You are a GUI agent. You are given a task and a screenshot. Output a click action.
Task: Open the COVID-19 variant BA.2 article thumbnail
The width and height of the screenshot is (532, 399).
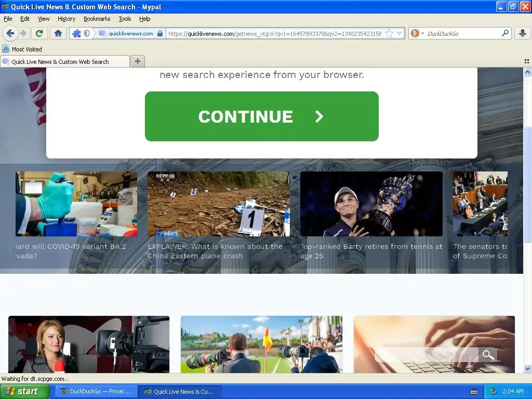(x=76, y=204)
